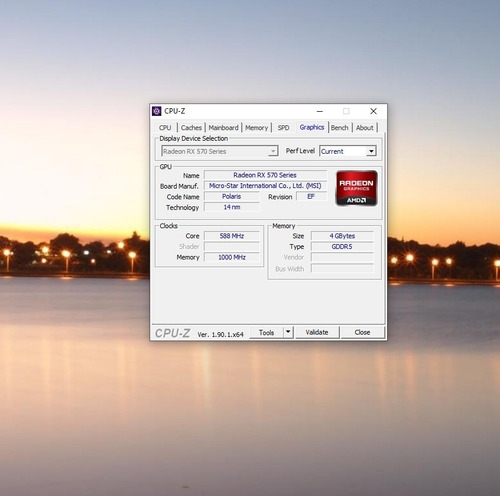The width and height of the screenshot is (500, 496).
Task: Click the empty Vendor field
Action: click(x=342, y=257)
